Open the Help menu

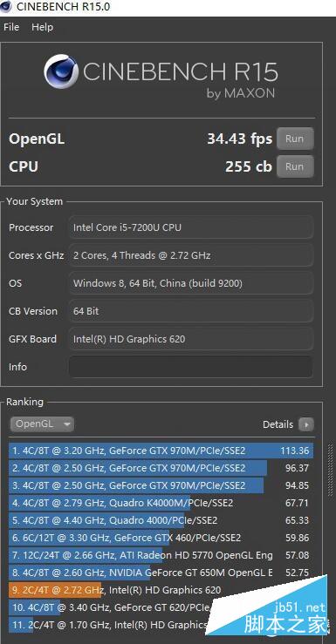(x=43, y=27)
